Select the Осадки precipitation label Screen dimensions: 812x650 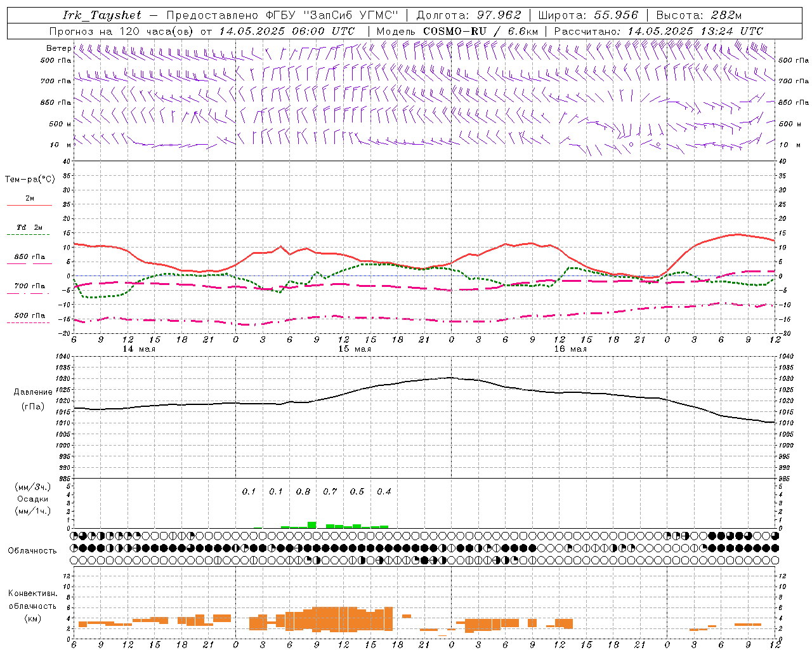pos(33,499)
